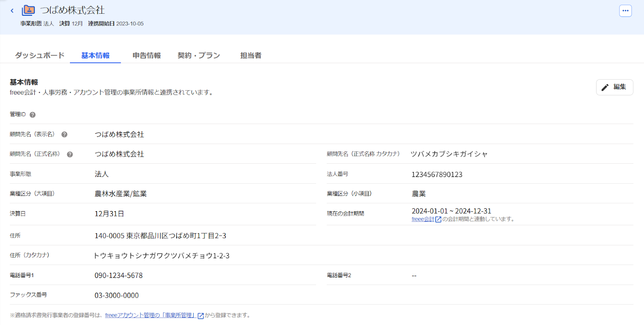The height and width of the screenshot is (325, 644).
Task: Switch to the ダッシュボード tab
Action: click(x=40, y=56)
